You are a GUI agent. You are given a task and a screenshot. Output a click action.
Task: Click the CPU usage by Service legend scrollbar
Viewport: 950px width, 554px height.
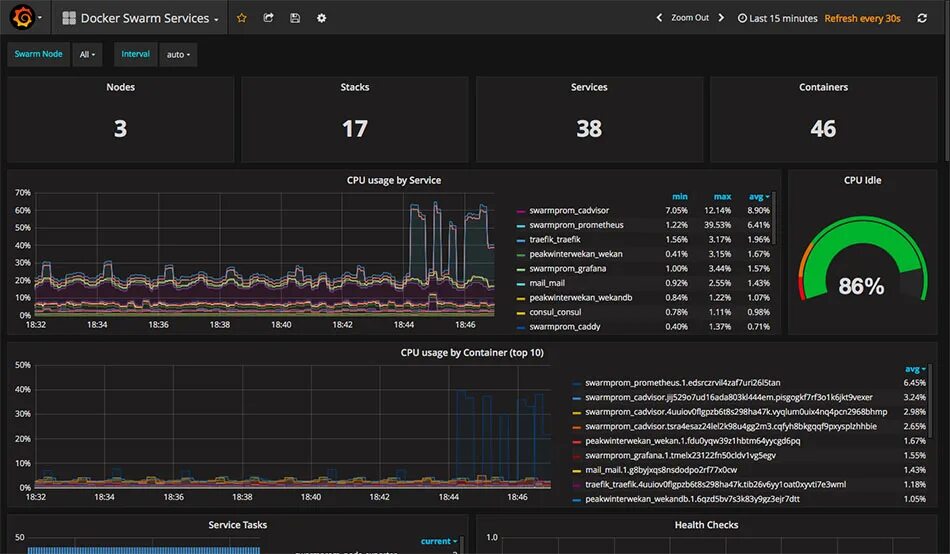[x=774, y=218]
